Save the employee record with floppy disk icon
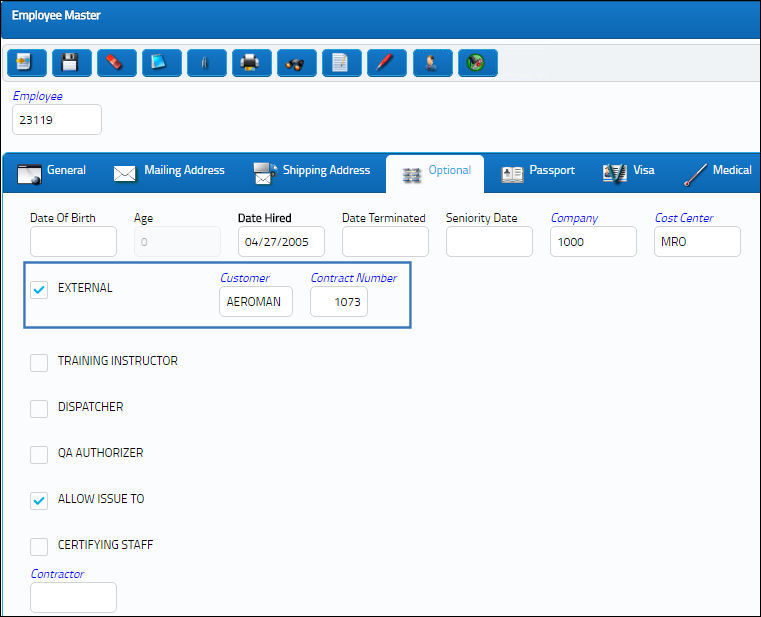 click(x=71, y=63)
